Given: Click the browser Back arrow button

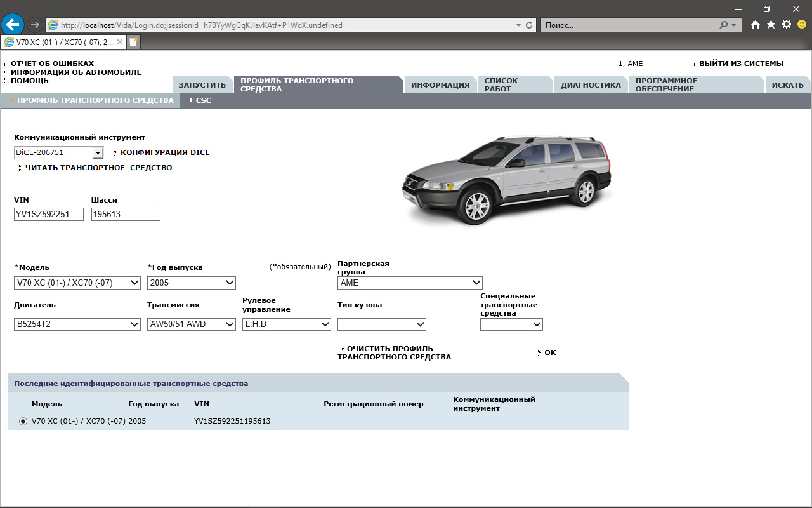Looking at the screenshot, I should [13, 25].
